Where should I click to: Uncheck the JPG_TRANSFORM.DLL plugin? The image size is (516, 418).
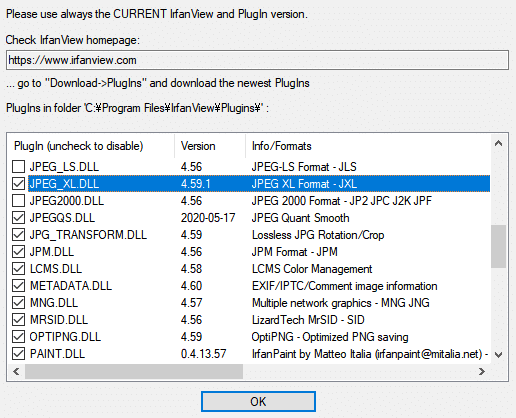(x=18, y=235)
